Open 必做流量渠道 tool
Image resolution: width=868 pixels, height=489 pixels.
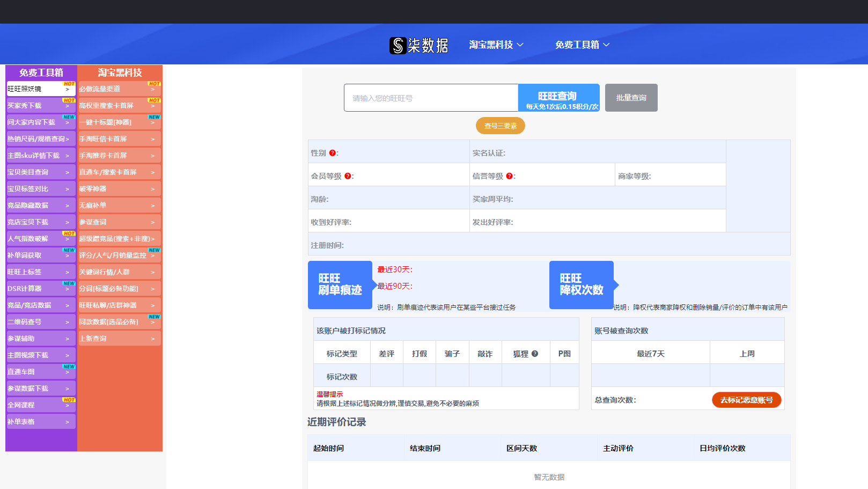click(120, 89)
